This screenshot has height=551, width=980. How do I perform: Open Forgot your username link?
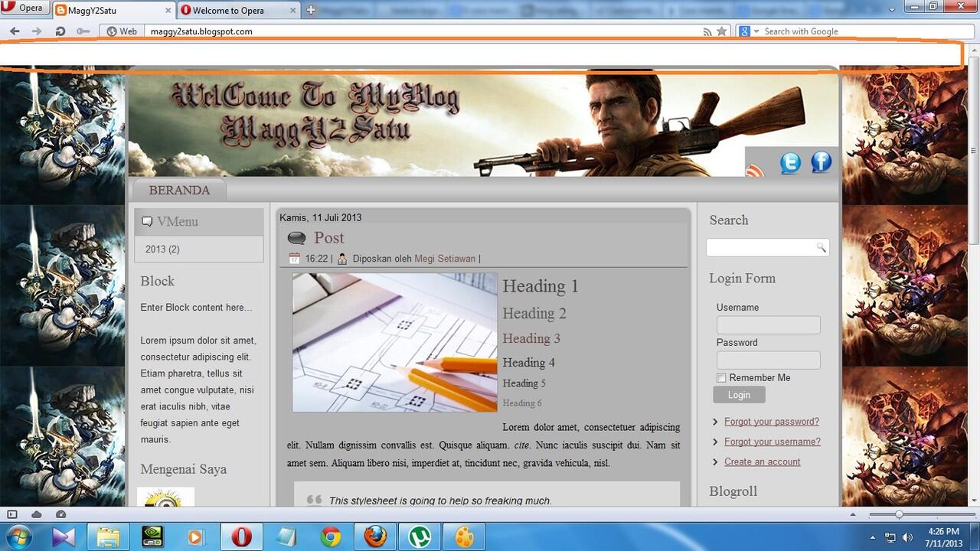point(773,442)
